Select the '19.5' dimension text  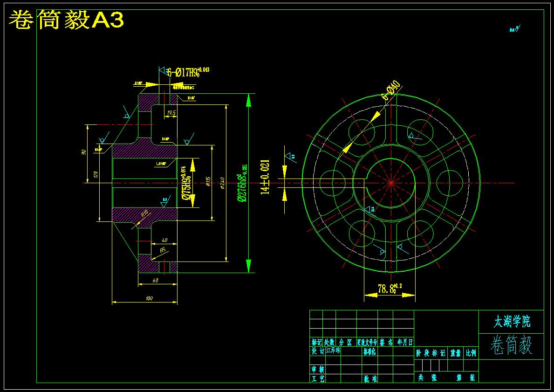click(171, 113)
